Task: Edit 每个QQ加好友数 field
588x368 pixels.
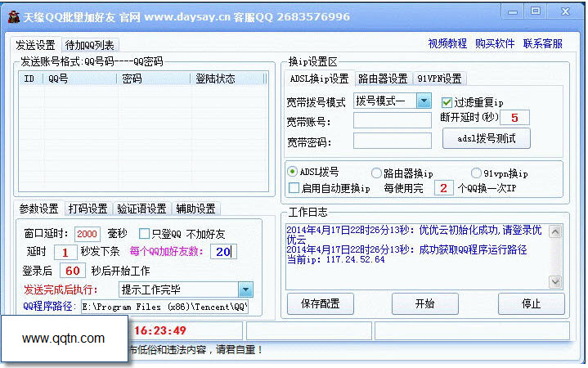Action: [x=223, y=252]
